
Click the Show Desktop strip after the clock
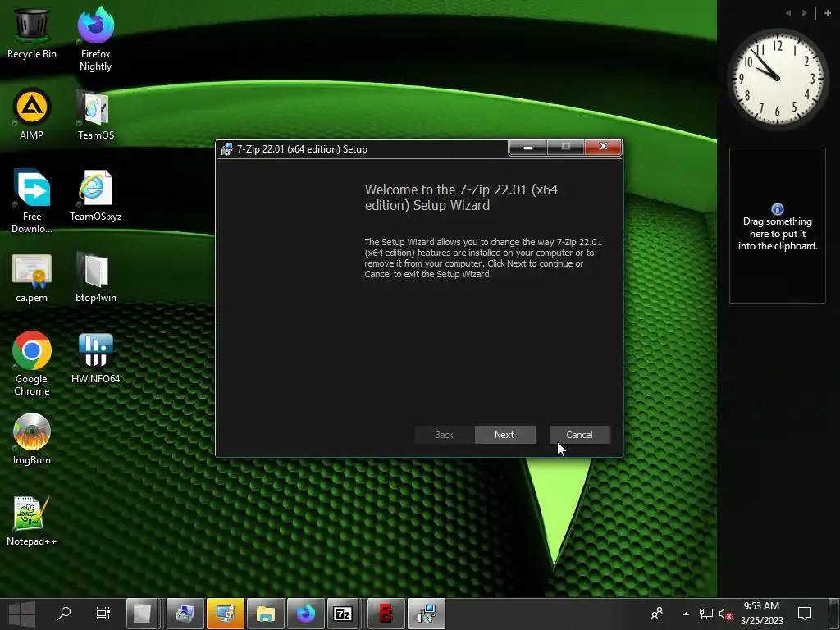click(x=834, y=614)
